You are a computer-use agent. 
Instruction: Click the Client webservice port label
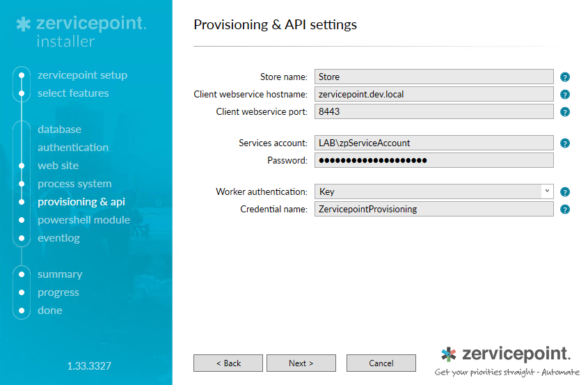(262, 112)
